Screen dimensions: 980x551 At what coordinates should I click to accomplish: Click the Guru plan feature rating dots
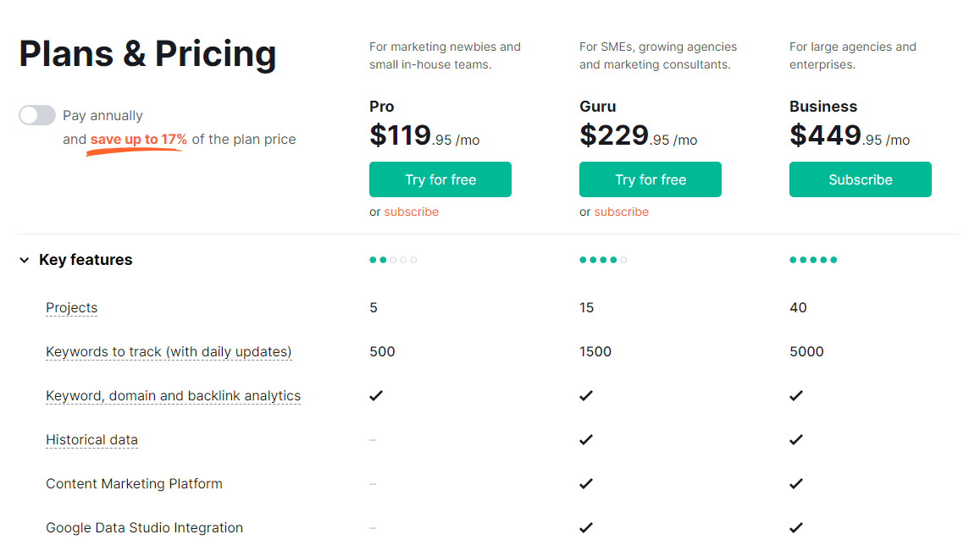(602, 260)
